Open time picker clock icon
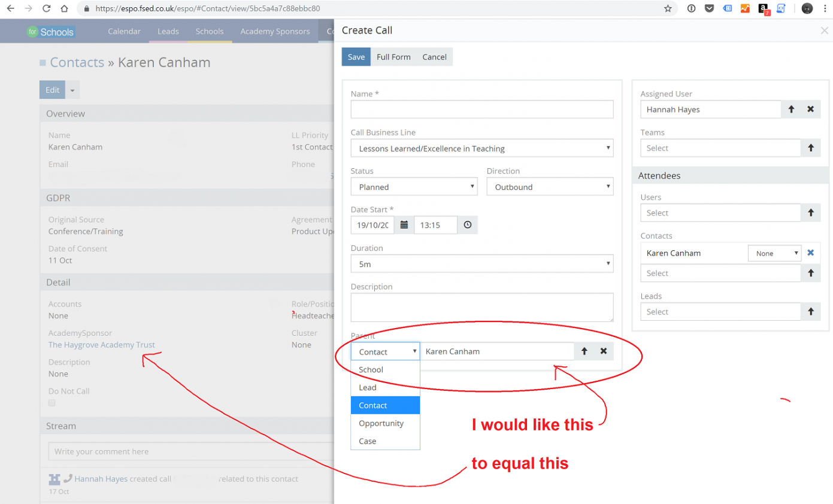Image resolution: width=833 pixels, height=504 pixels. coord(468,225)
